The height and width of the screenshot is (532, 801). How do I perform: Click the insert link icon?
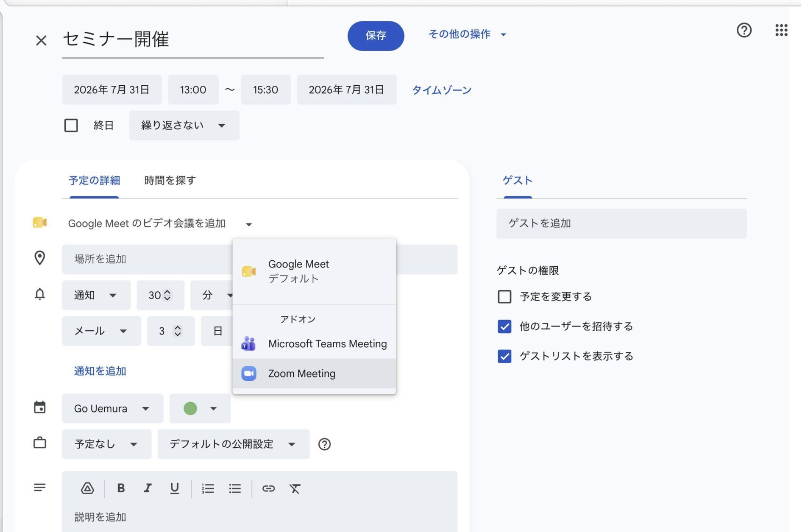pos(268,488)
